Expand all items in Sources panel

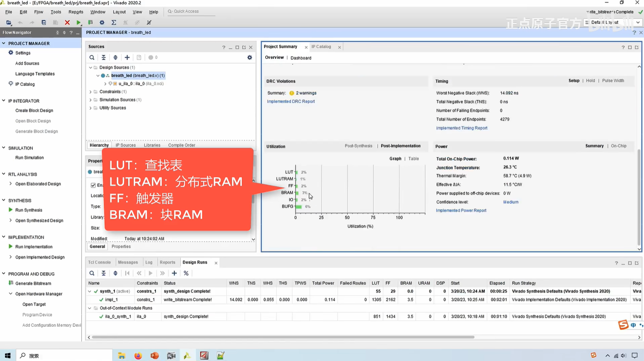click(115, 58)
